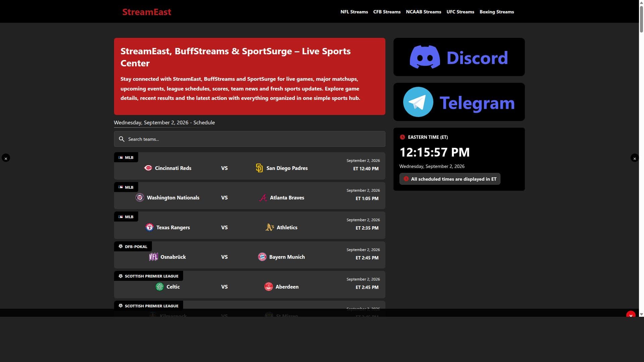Open the Telegram text link

pyautogui.click(x=477, y=103)
